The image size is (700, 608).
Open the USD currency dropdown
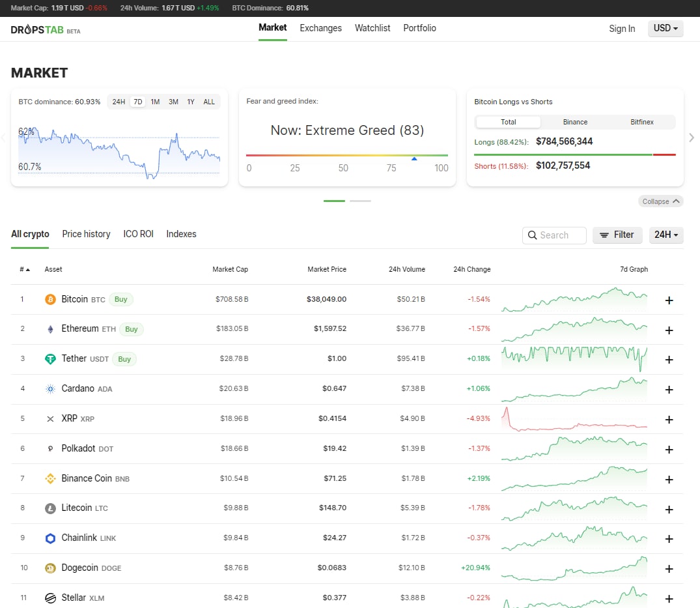point(665,28)
